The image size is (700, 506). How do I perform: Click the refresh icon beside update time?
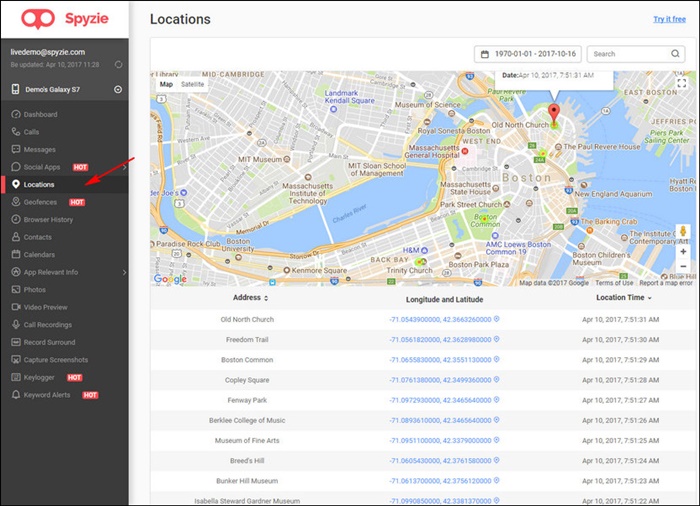pyautogui.click(x=118, y=64)
